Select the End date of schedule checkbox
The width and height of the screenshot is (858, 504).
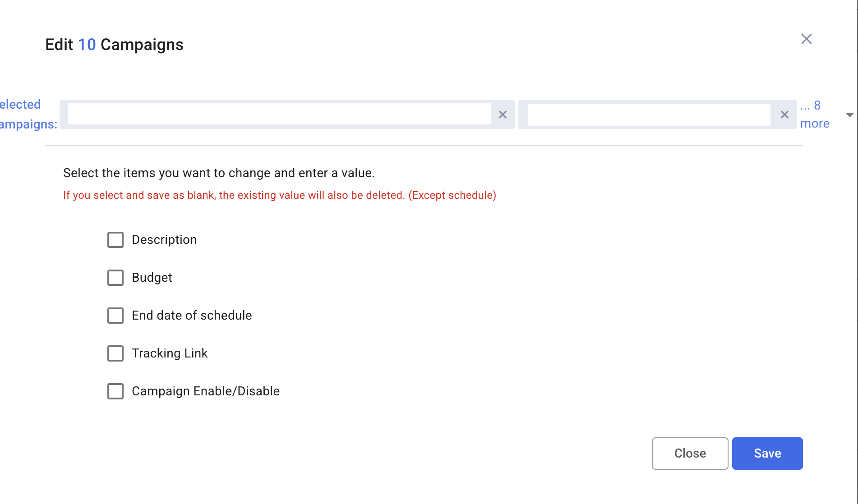pos(115,316)
